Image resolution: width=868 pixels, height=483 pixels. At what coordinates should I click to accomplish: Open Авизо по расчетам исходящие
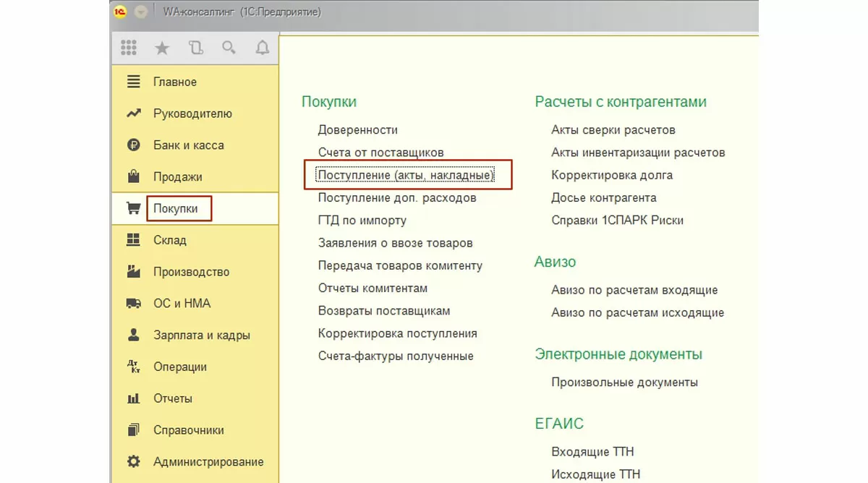click(637, 313)
